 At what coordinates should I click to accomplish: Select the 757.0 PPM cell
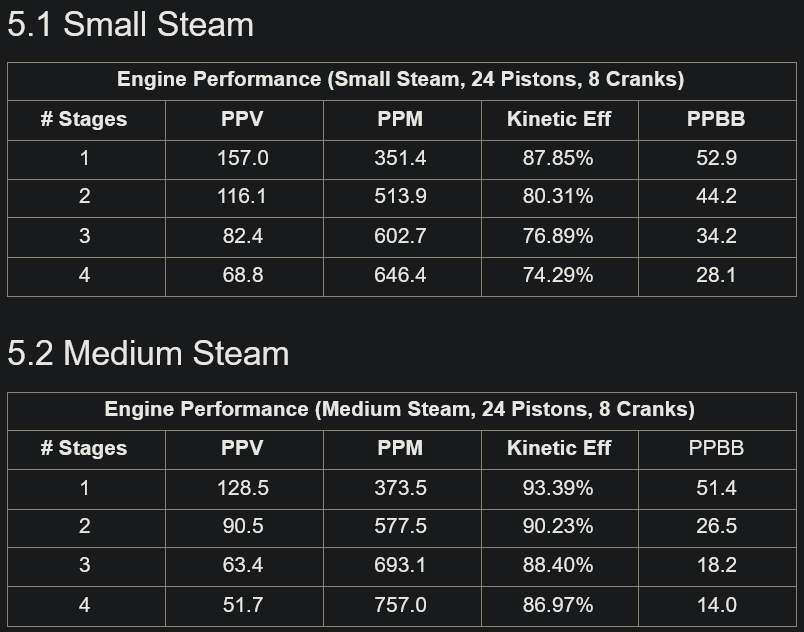pyautogui.click(x=400, y=605)
